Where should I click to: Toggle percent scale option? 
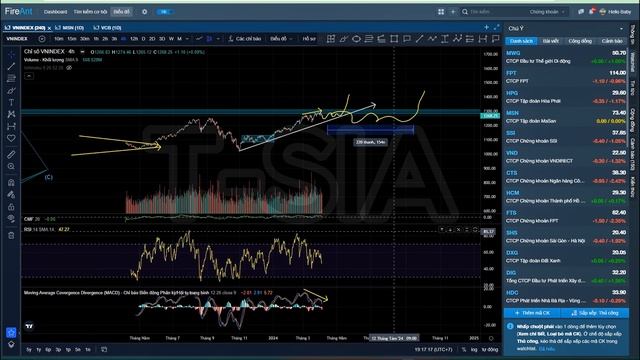pos(464,350)
